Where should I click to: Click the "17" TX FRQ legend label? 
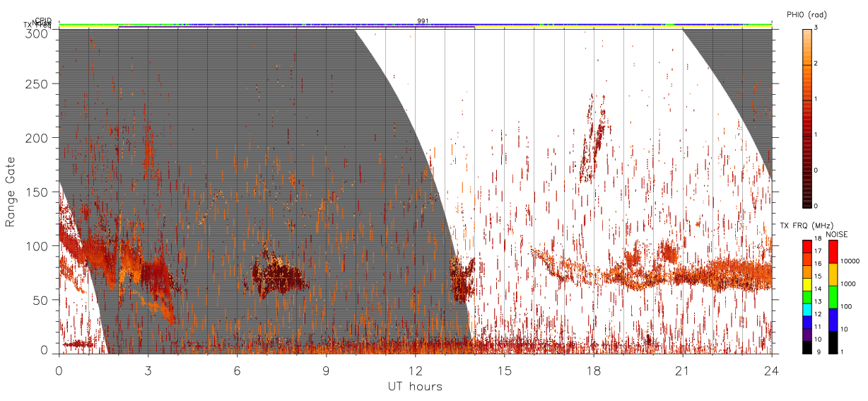coord(817,251)
